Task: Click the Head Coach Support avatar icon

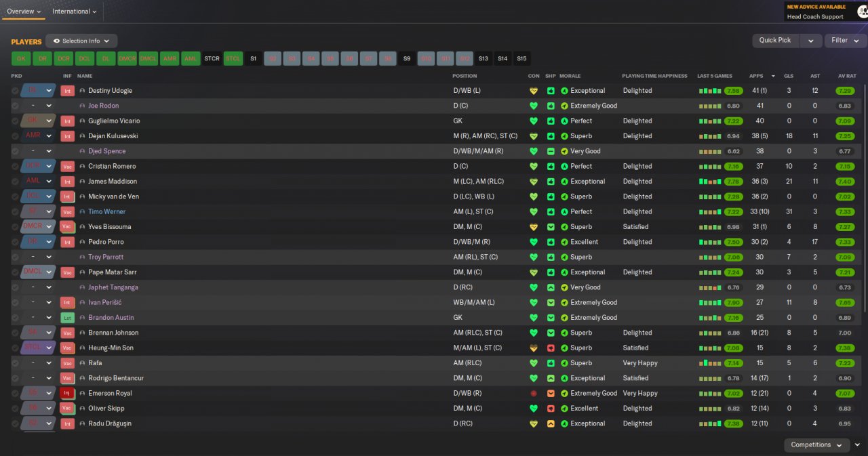Action: (862, 12)
